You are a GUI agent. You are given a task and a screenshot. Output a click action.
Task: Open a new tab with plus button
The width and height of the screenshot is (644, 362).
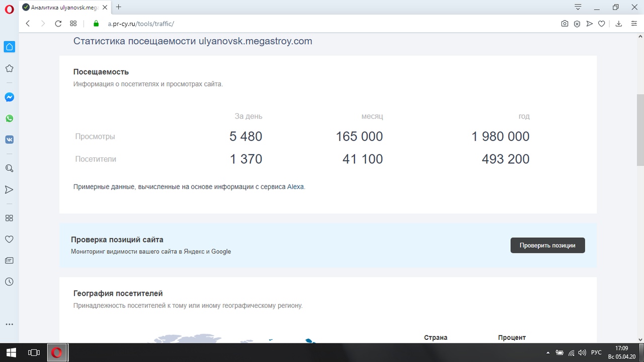(119, 7)
